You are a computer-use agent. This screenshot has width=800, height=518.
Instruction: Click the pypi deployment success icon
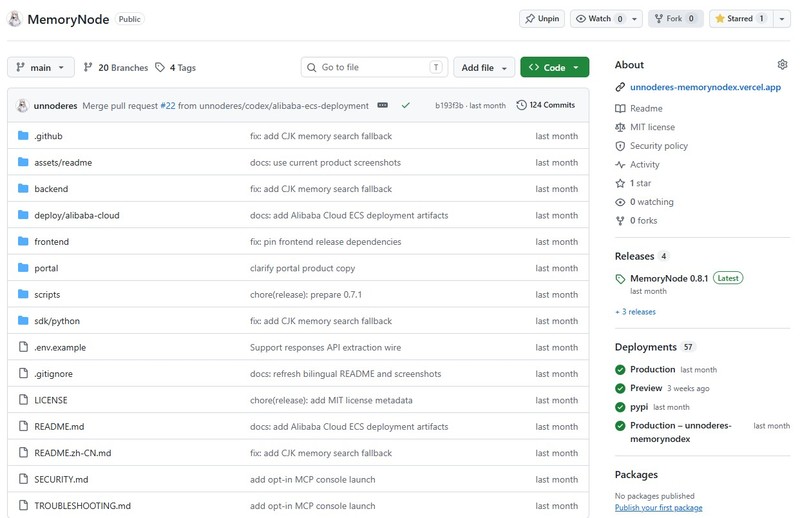coord(620,407)
